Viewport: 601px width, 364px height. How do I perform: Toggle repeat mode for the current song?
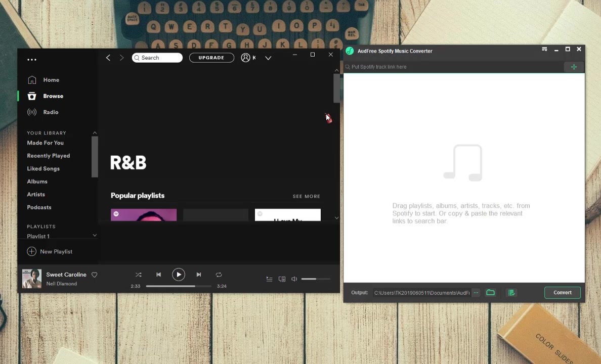[219, 275]
